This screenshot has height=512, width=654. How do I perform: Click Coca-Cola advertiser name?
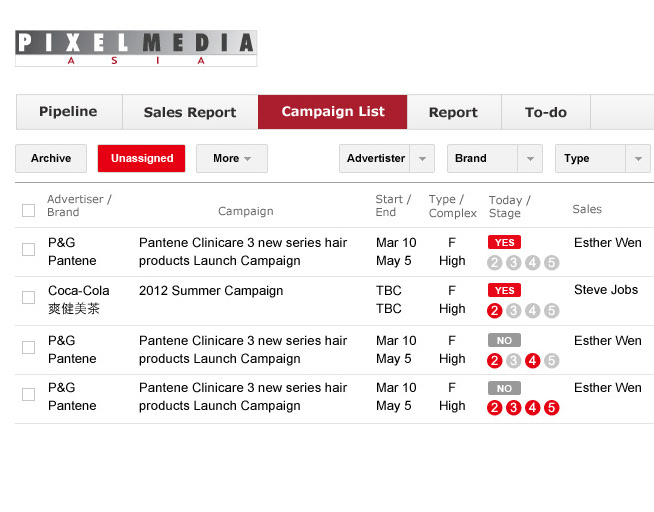(79, 291)
